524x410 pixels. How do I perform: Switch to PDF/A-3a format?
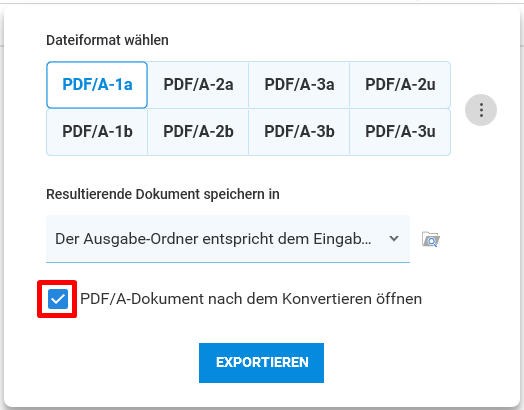299,85
